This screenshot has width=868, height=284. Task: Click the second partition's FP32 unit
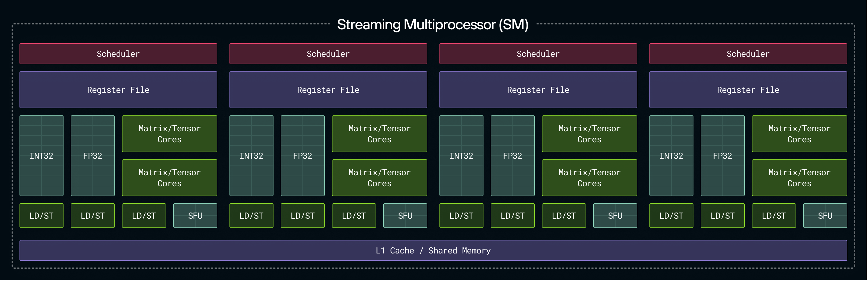point(302,156)
